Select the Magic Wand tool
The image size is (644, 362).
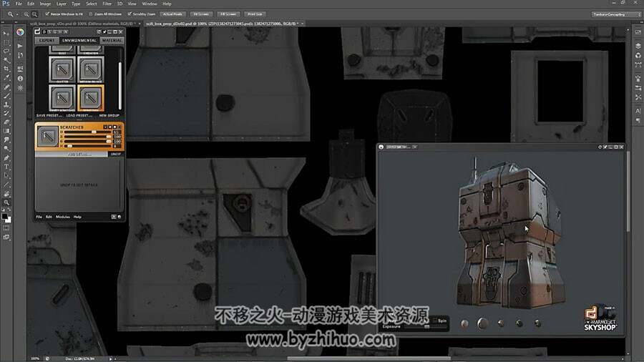click(x=6, y=60)
